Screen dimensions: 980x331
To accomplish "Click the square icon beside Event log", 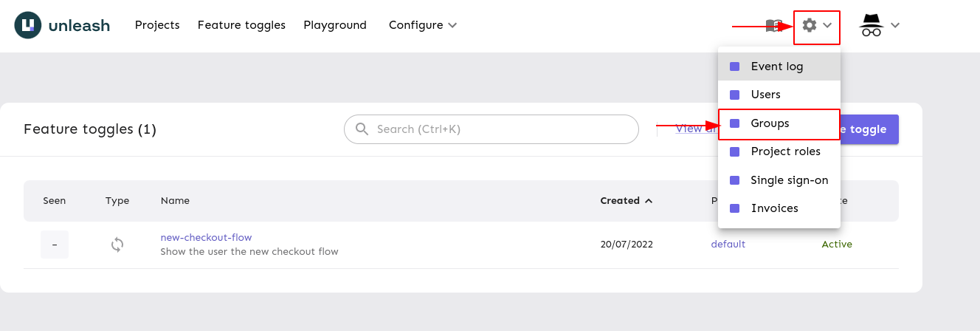I will 734,66.
